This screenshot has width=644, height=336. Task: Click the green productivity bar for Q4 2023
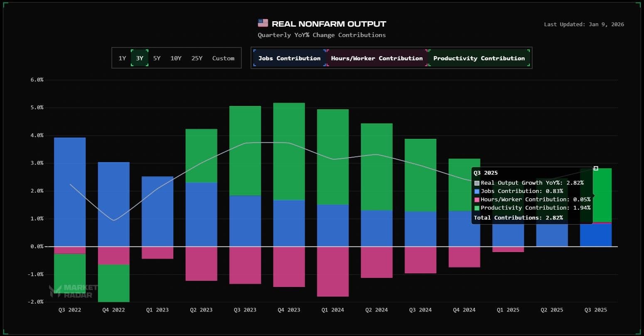[289, 152]
